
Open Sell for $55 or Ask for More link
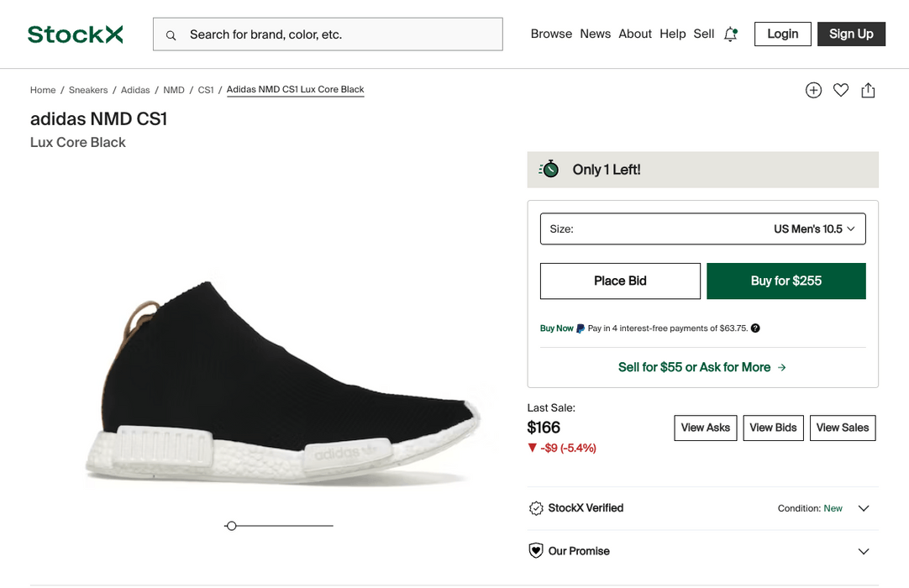pyautogui.click(x=702, y=367)
